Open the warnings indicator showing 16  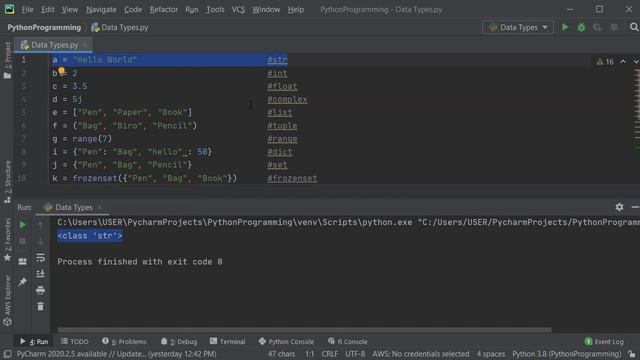point(605,62)
